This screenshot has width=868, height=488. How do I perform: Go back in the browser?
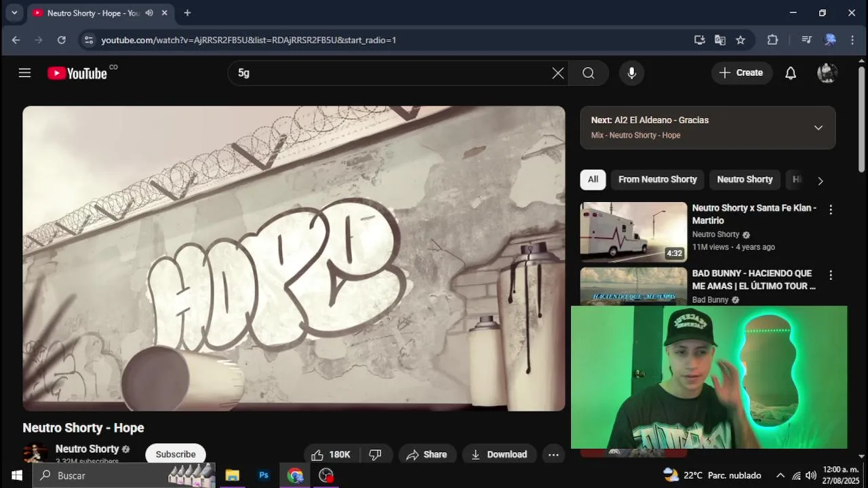coord(16,40)
